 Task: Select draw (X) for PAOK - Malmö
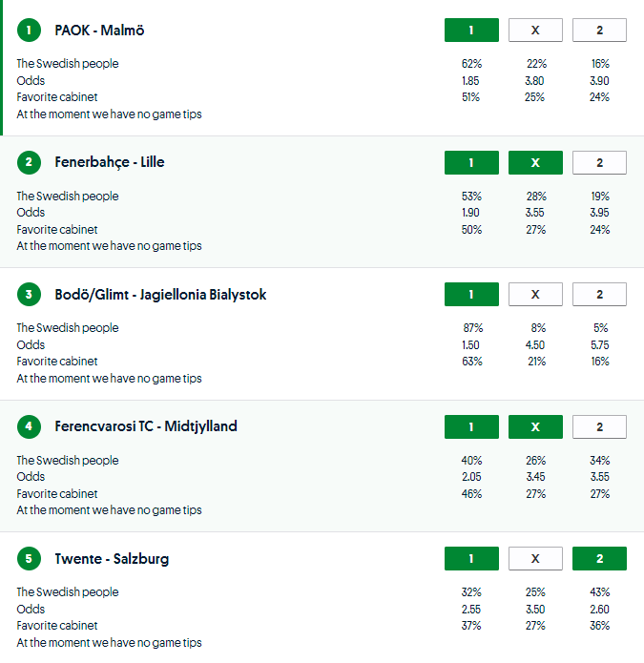535,31
